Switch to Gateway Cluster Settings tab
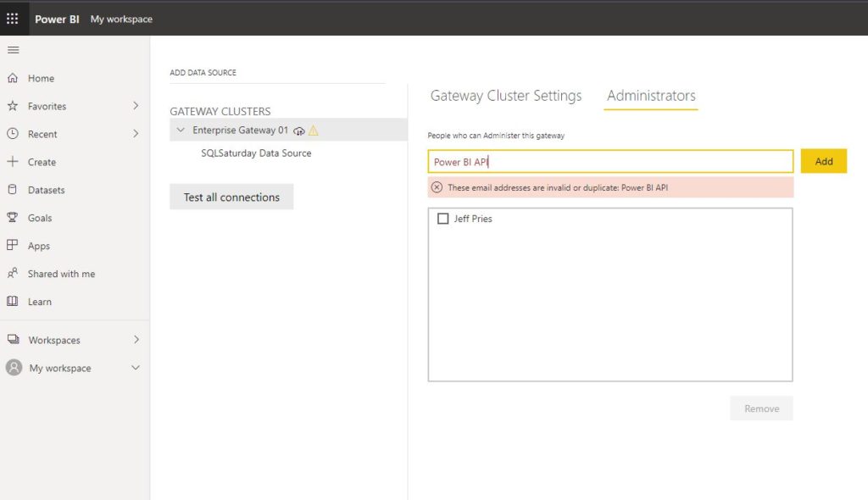Image resolution: width=868 pixels, height=500 pixels. point(506,96)
